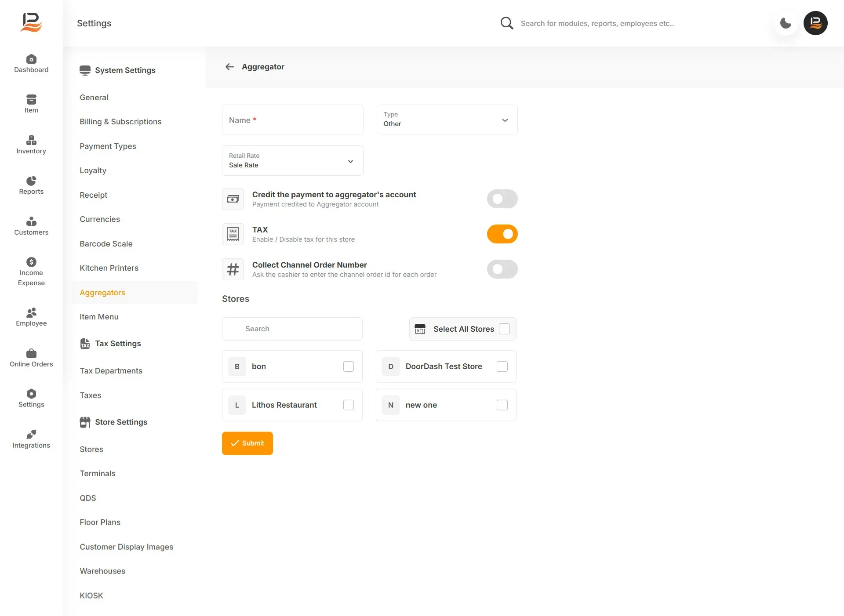The height and width of the screenshot is (616, 844).
Task: Click the search magnifier icon
Action: [x=507, y=23]
